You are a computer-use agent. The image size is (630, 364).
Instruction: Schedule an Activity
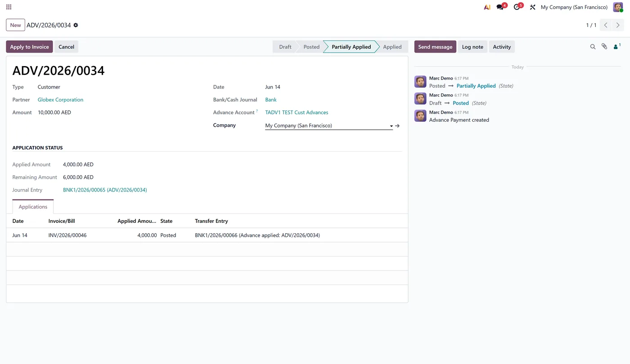[x=502, y=47]
